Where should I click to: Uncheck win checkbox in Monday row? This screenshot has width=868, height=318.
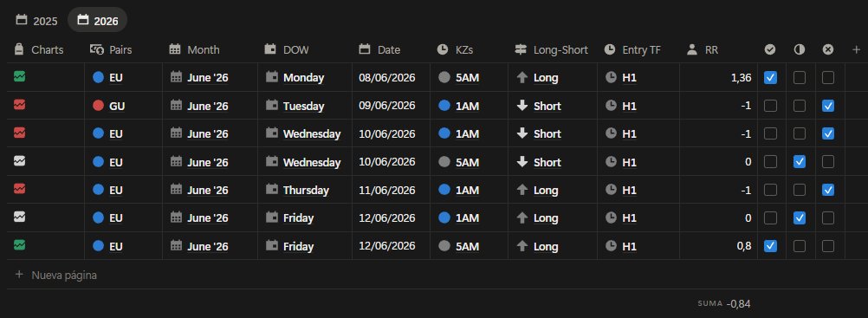(770, 78)
